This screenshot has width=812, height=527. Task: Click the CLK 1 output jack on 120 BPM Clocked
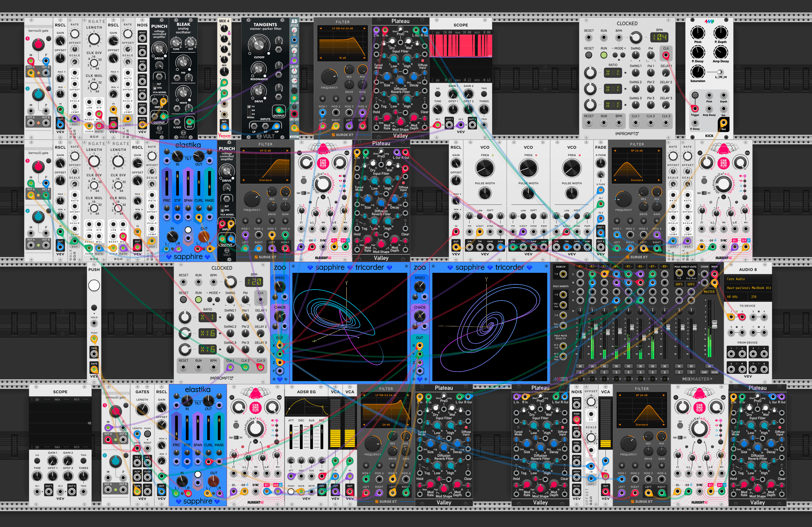[230, 367]
